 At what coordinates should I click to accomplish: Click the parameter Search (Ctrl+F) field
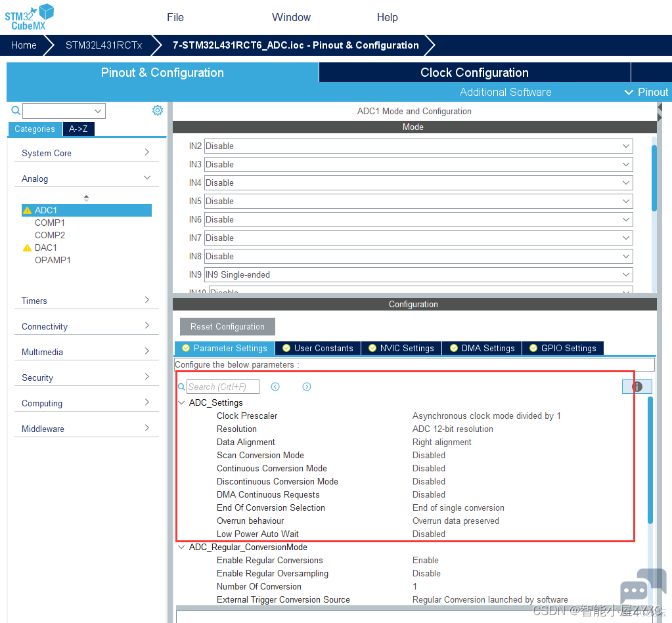click(x=223, y=387)
